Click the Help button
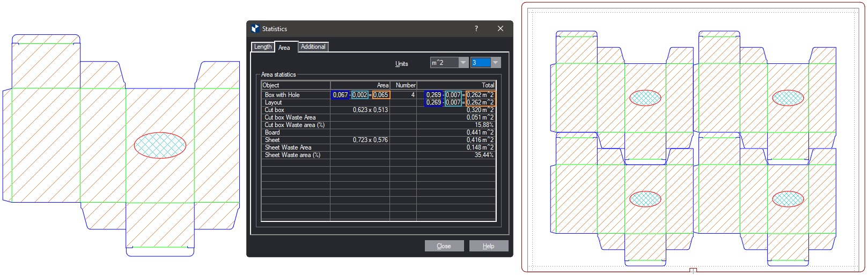Screen dimensions: 868x275 tap(488, 246)
